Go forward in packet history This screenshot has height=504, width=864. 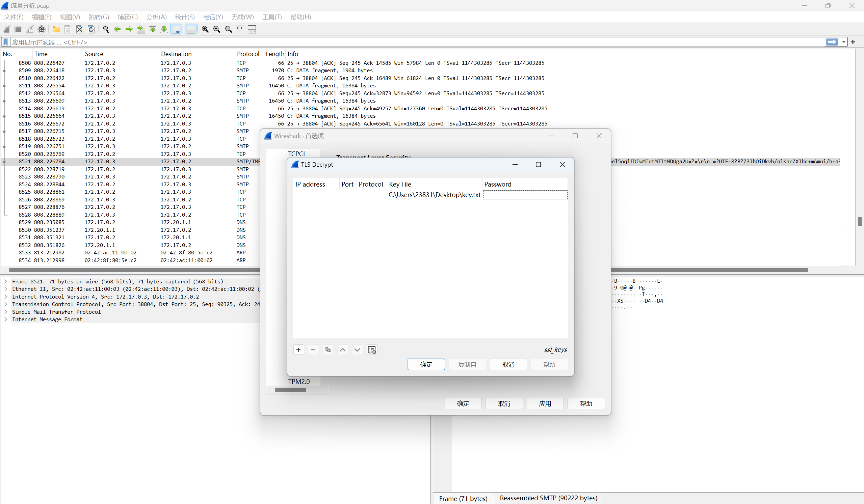(129, 29)
